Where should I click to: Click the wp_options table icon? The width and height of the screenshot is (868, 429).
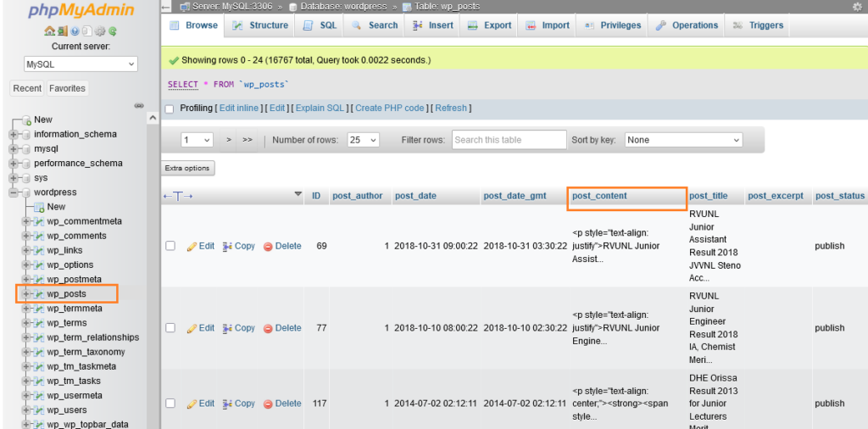click(39, 265)
